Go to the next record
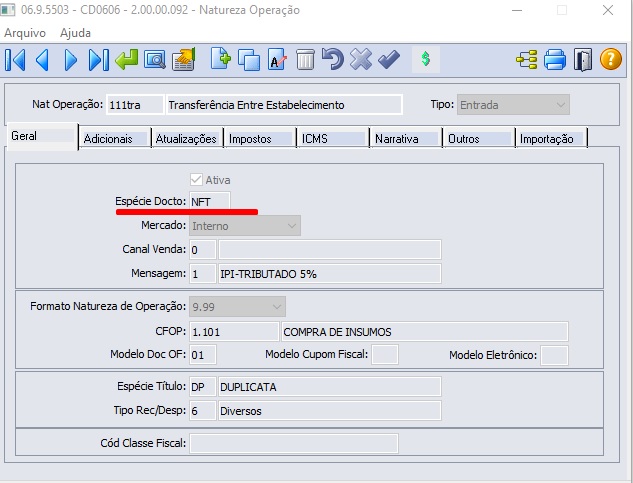The width and height of the screenshot is (633, 483). (71, 60)
